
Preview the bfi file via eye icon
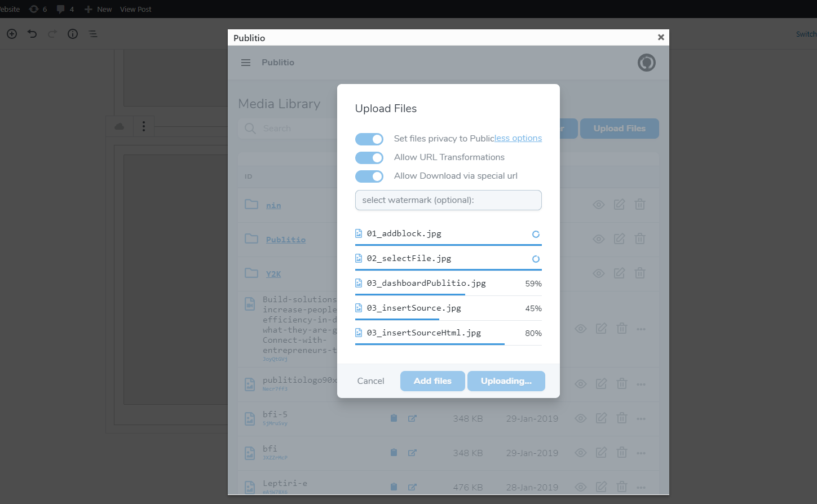[x=581, y=453]
